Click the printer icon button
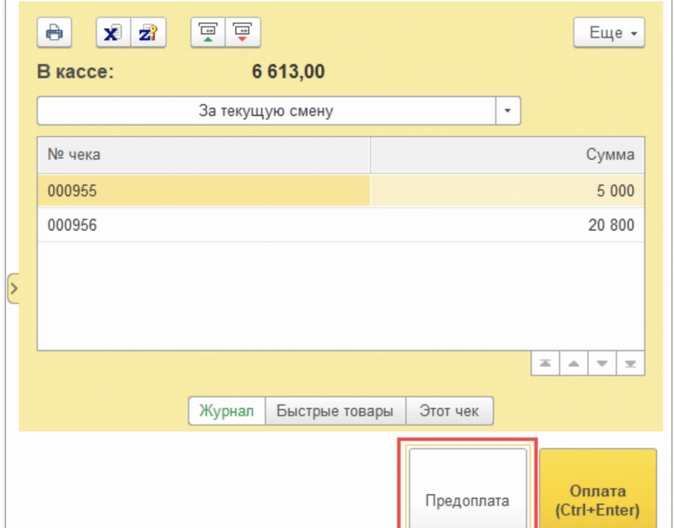 click(x=54, y=32)
